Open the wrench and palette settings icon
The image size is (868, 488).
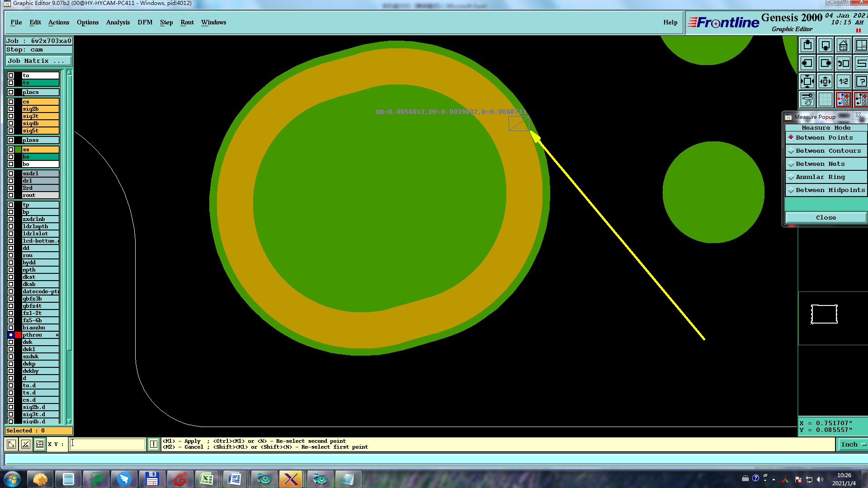807,99
